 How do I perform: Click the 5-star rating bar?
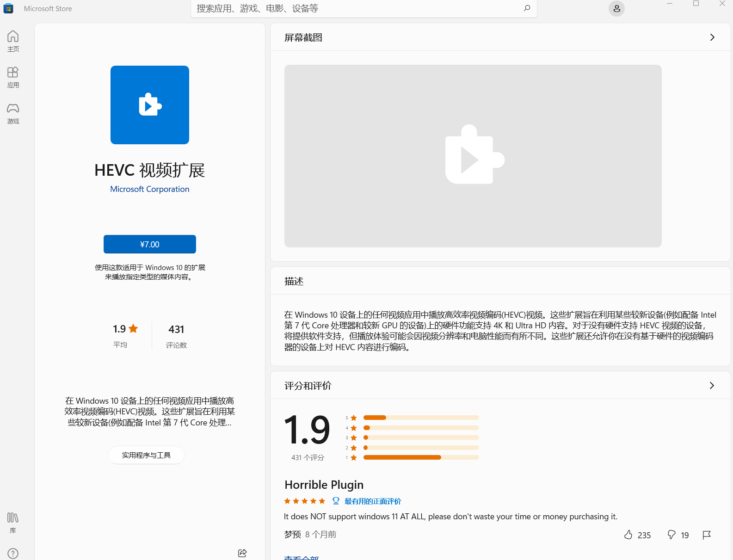(x=421, y=418)
